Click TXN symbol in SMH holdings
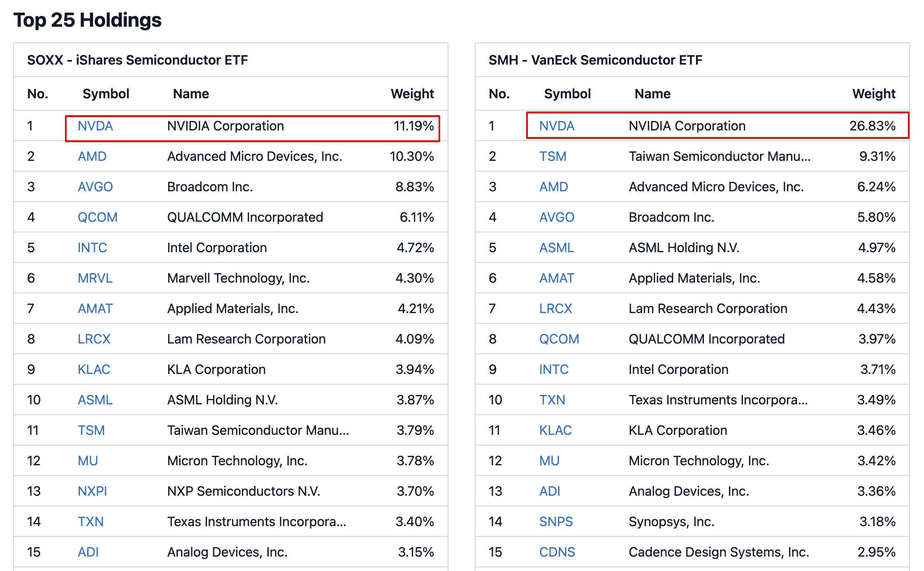Screen dimensions: 924x571 552,400
